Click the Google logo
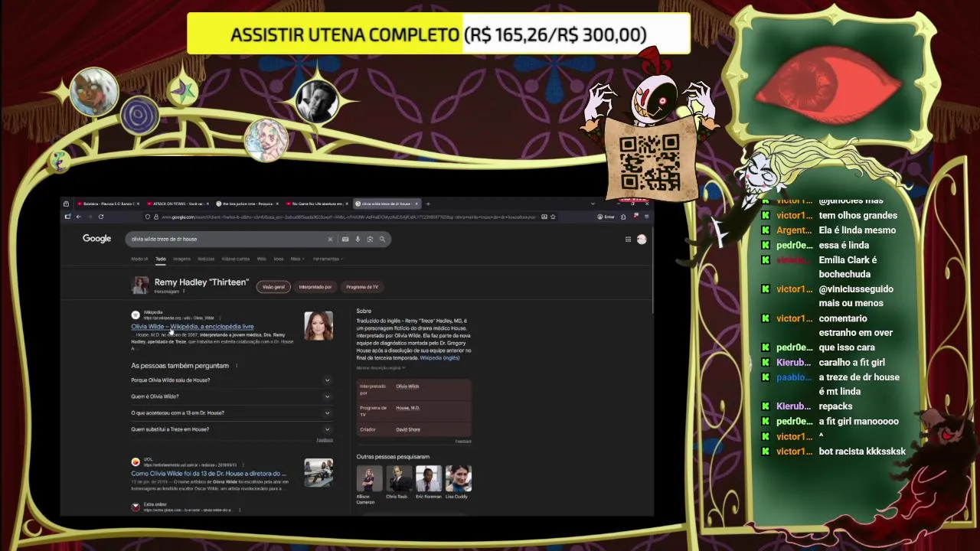 tap(97, 239)
